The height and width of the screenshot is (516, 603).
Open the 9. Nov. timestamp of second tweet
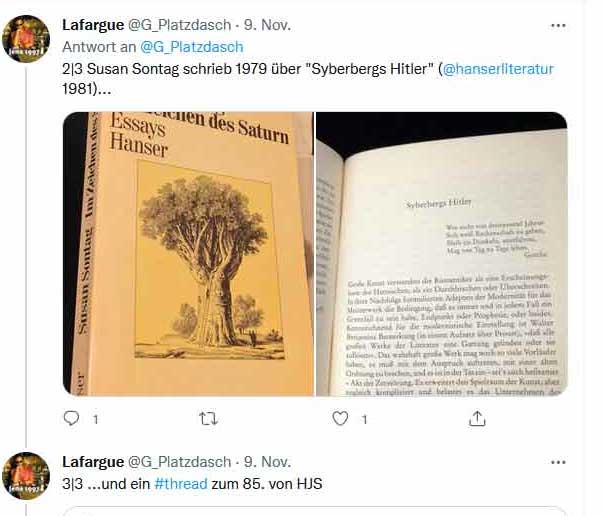pos(267,462)
